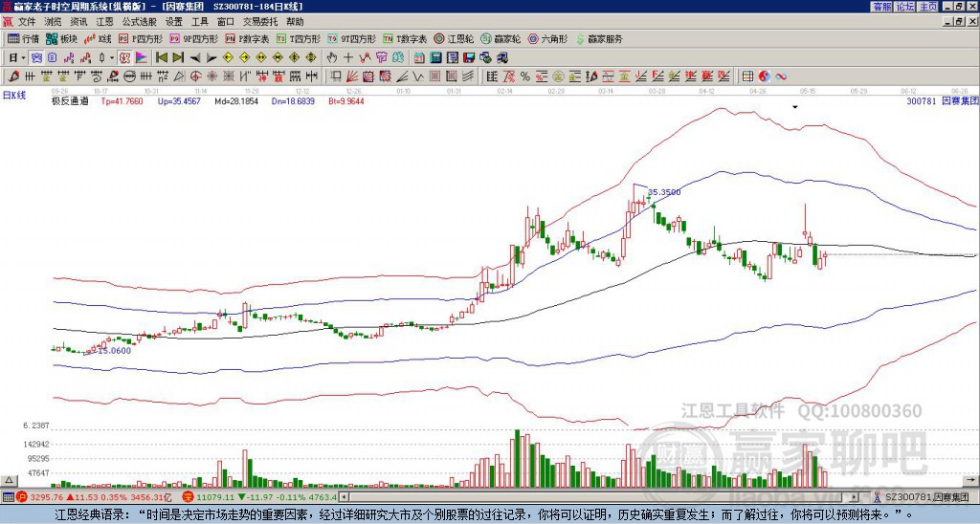980x524 pixels.
Task: Open the 设置 menu
Action: pos(174,22)
